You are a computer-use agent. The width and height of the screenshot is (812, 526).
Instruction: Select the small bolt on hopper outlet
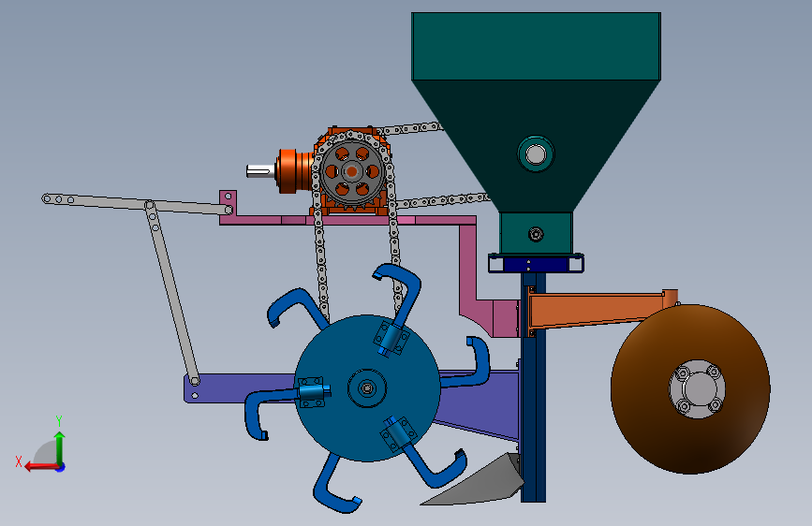(536, 235)
